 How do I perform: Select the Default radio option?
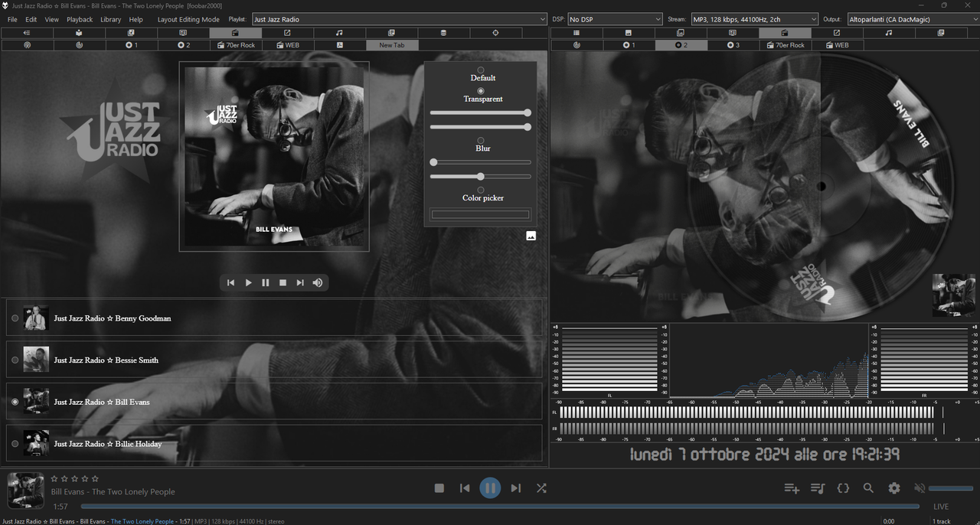[x=481, y=70]
